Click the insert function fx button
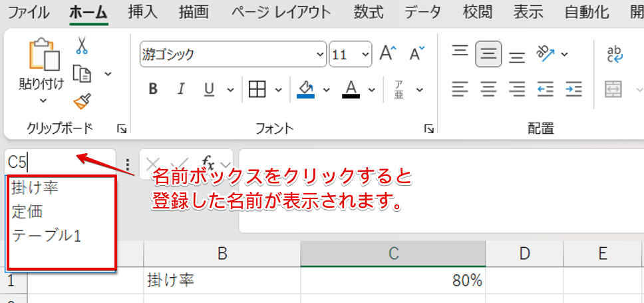644x303 pixels. click(x=208, y=163)
